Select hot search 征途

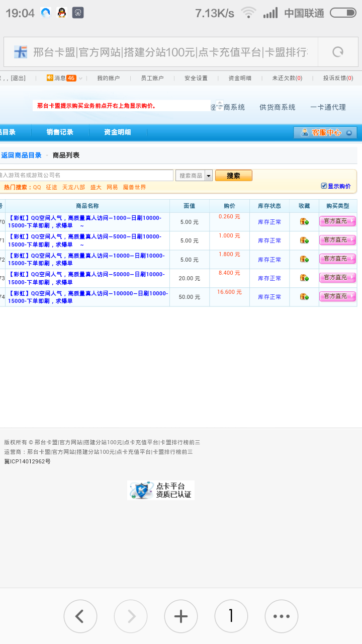[x=51, y=187]
